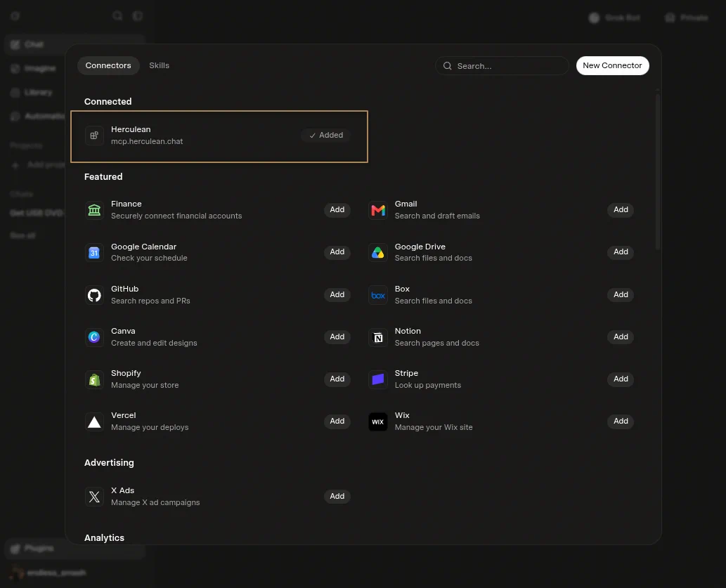The image size is (726, 588).
Task: Add the Finance connector
Action: [337, 210]
